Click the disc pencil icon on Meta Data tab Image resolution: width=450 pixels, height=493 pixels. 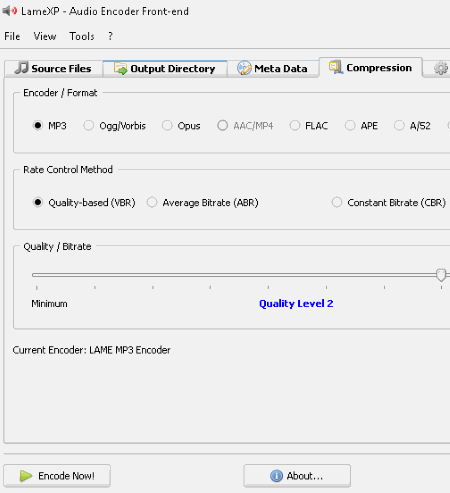point(244,68)
